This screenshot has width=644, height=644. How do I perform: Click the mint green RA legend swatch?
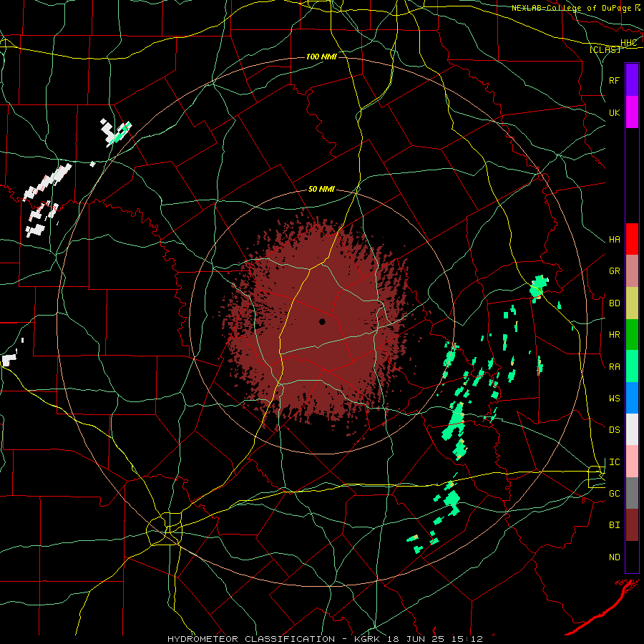pyautogui.click(x=632, y=366)
